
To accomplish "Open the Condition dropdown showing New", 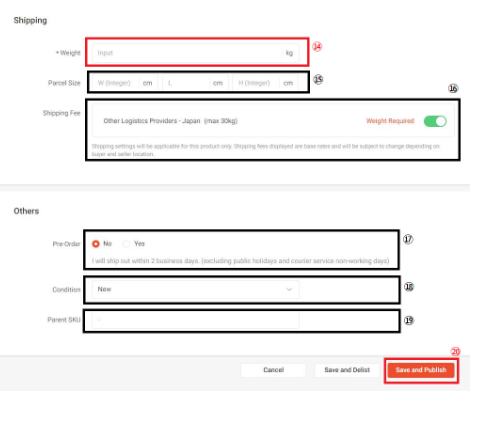I will pos(195,289).
